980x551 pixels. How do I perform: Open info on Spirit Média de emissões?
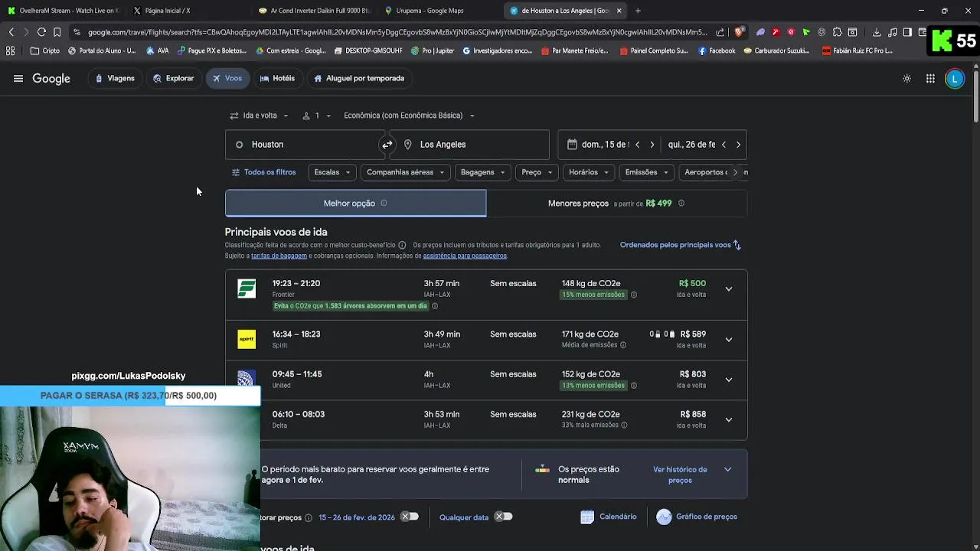tap(623, 345)
